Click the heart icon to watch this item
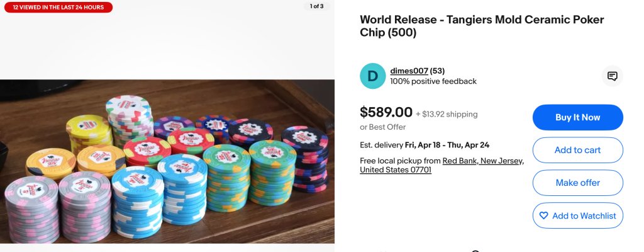The width and height of the screenshot is (644, 252). 543,215
